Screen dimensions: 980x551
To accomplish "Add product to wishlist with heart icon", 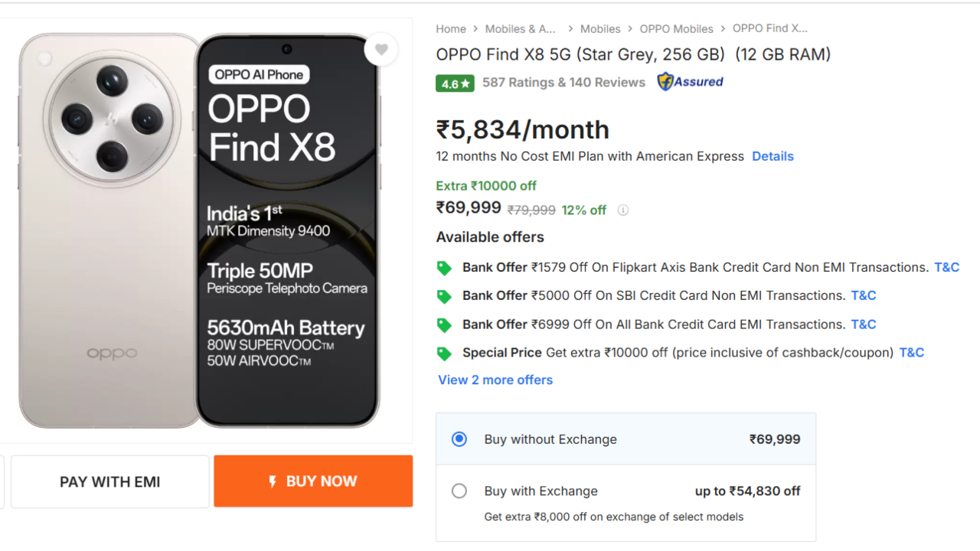I will (x=381, y=51).
